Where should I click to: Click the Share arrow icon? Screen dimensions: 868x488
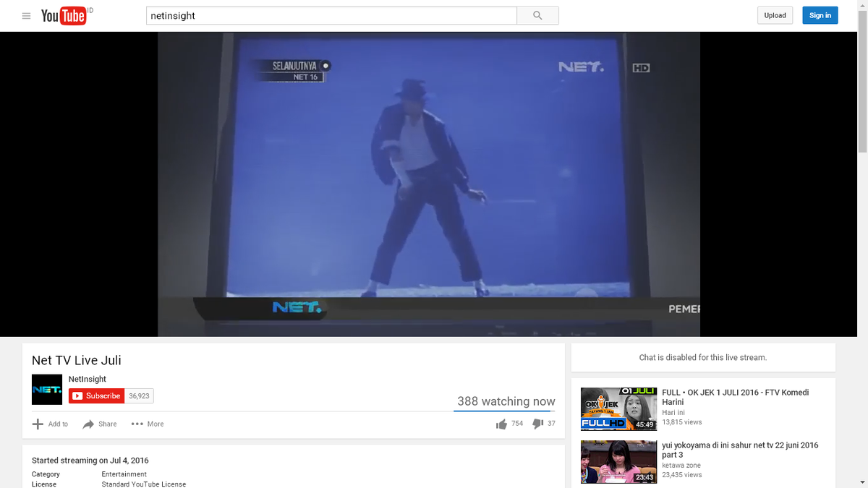click(x=89, y=424)
